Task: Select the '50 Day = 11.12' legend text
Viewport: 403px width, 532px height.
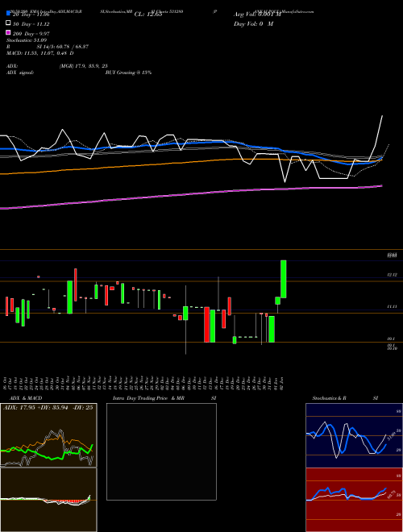Action: click(x=31, y=24)
